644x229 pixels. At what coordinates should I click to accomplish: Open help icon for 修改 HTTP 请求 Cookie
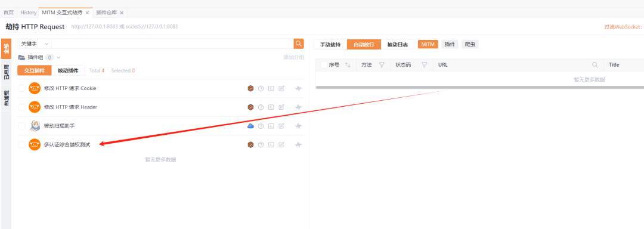coord(261,88)
